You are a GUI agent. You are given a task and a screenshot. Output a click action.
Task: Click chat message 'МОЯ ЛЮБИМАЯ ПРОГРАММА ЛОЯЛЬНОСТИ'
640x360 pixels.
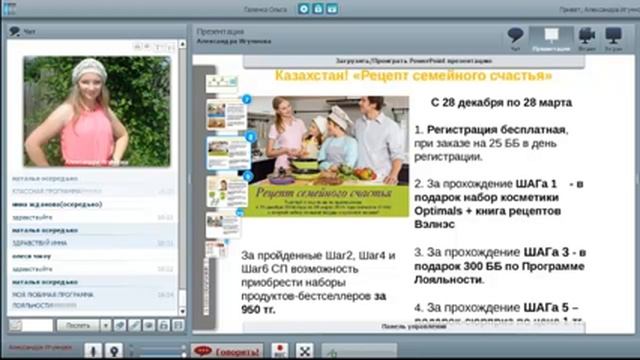click(53, 300)
